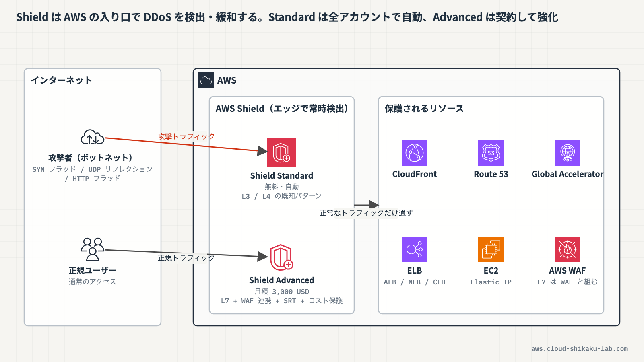The image size is (644, 362).
Task: Click the Shield Advanced label
Action: click(x=282, y=280)
